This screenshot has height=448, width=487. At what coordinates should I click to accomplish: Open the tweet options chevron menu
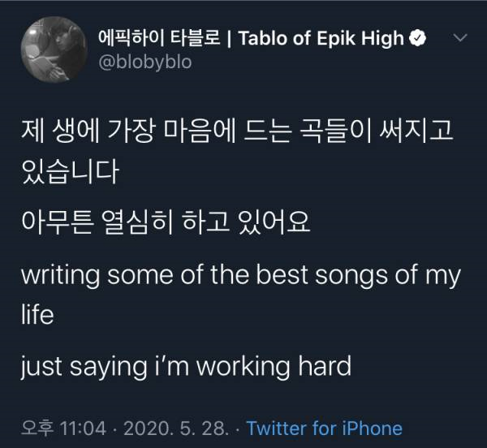pos(459,38)
